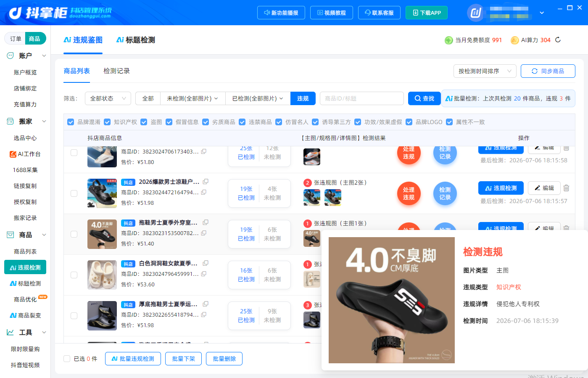Click 批量下架 button
The image size is (588, 378).
tap(184, 359)
